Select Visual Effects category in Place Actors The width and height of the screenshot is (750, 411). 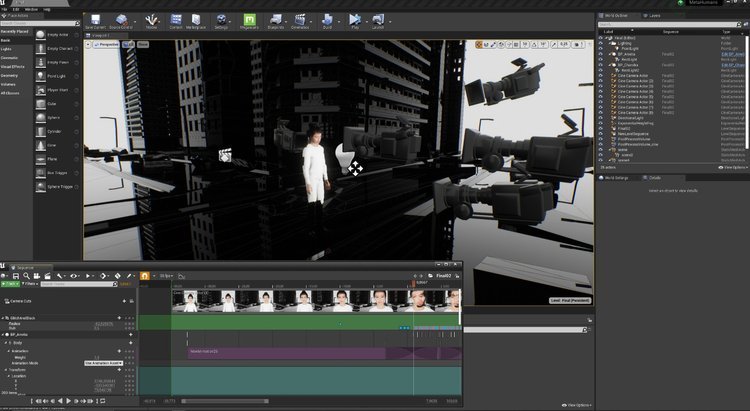point(12,67)
